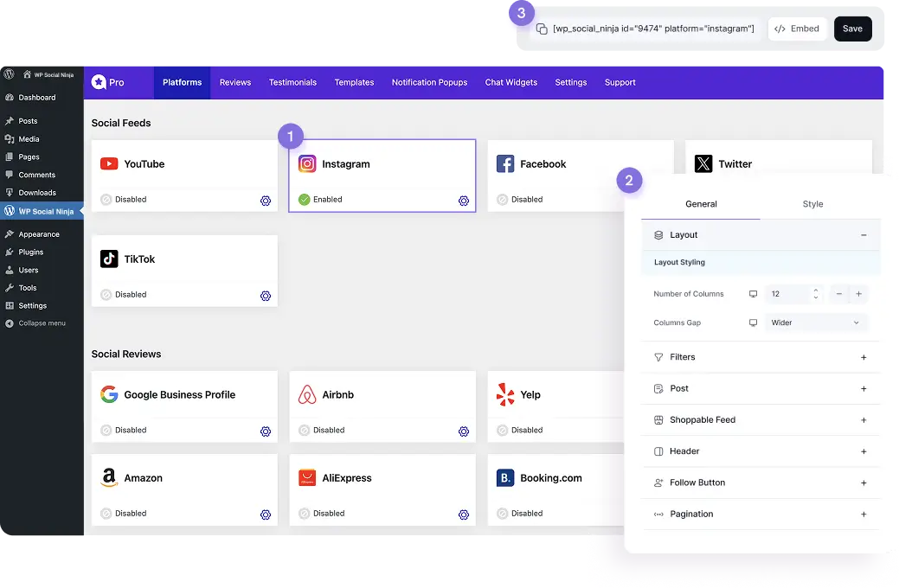Viewport: 899px width, 588px height.
Task: Click the number field's spinner arrows
Action: click(x=815, y=294)
